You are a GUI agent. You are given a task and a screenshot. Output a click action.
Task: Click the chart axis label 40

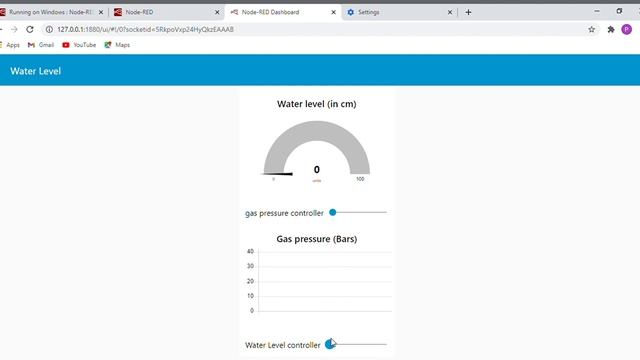250,251
